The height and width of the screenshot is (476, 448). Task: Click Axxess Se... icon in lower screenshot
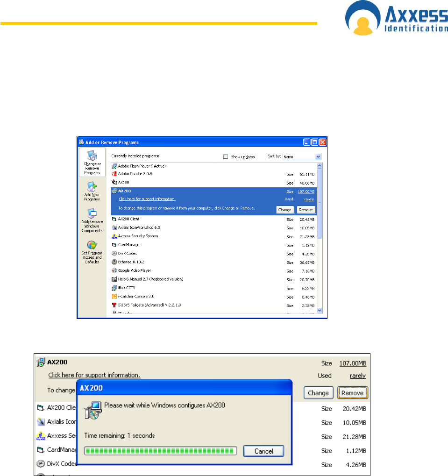[x=41, y=436]
